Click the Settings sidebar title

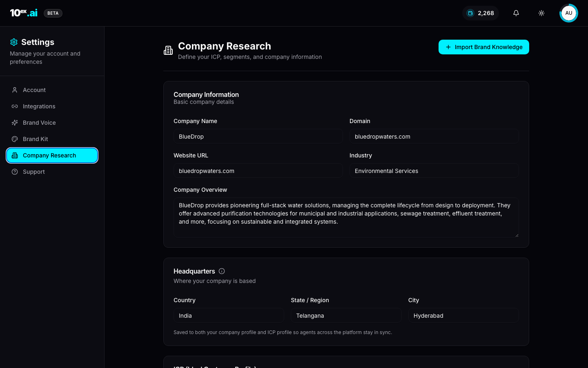(38, 42)
